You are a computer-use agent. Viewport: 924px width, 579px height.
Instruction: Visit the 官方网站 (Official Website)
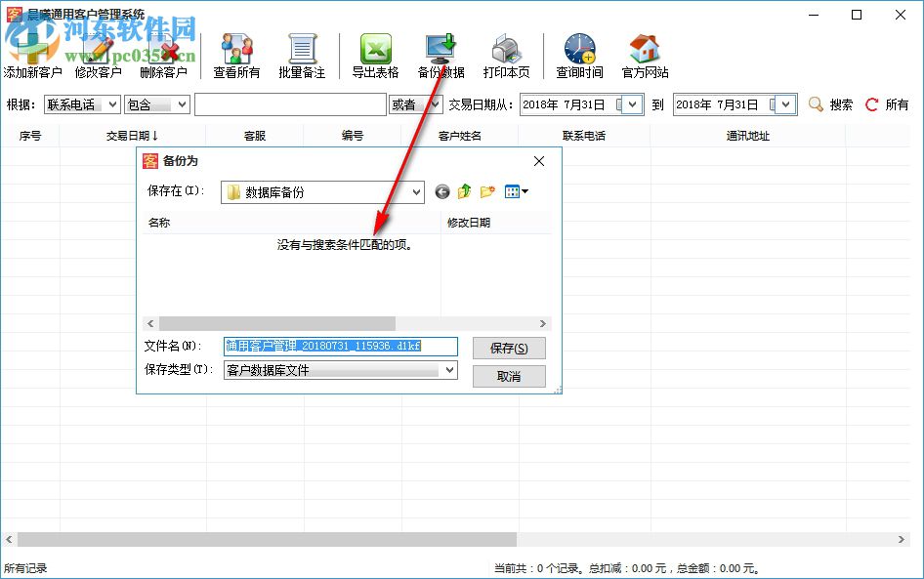(645, 46)
